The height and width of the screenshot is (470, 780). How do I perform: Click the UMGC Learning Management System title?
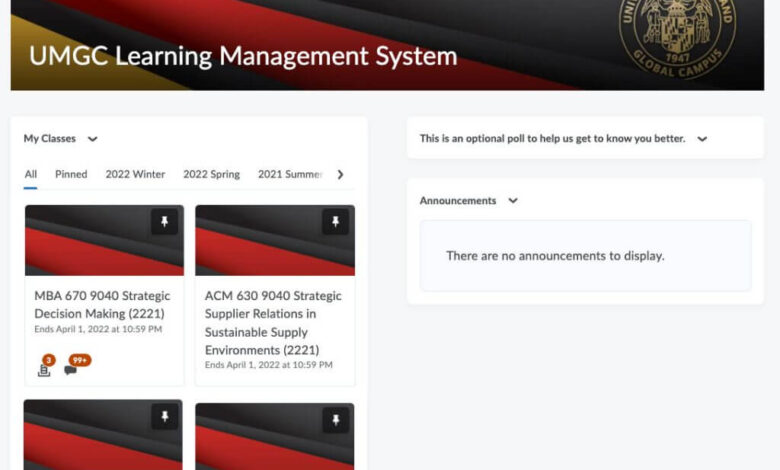coord(243,56)
